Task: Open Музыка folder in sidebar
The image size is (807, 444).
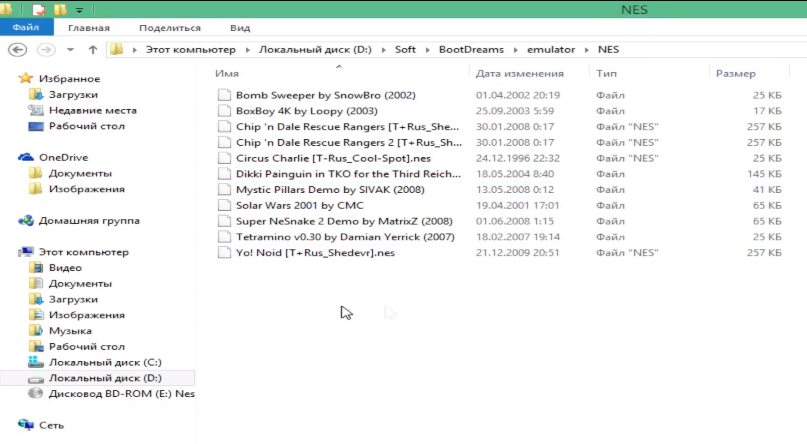Action: pyautogui.click(x=70, y=331)
